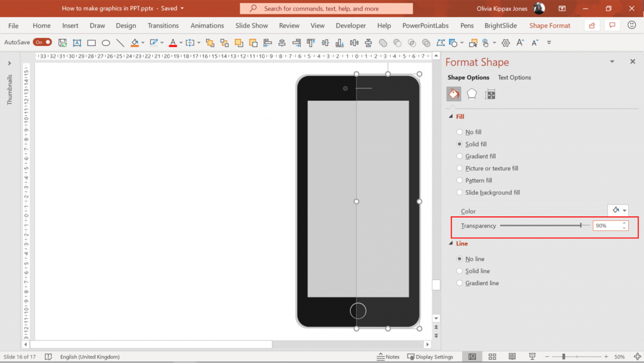Switch to Reading View in status bar
The width and height of the screenshot is (644, 363).
click(513, 357)
